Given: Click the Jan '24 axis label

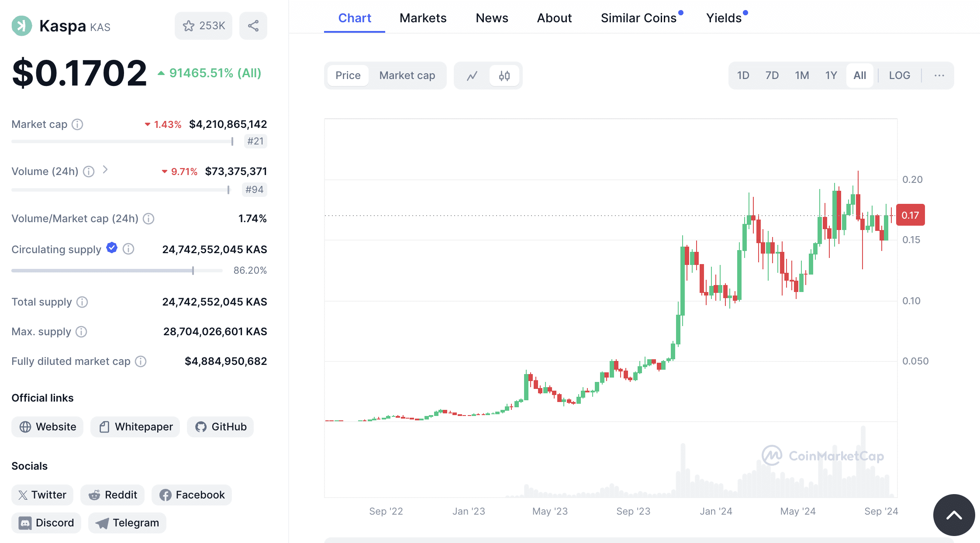Looking at the screenshot, I should [716, 512].
